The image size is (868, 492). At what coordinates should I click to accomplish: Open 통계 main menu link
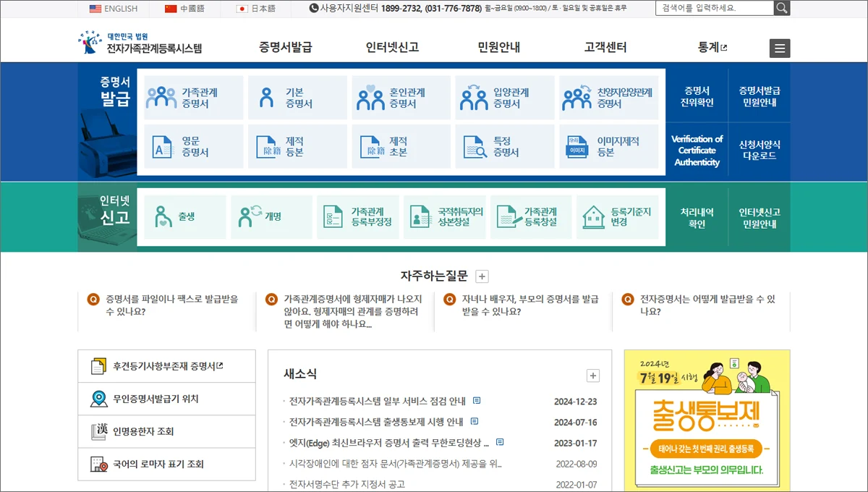click(x=712, y=48)
